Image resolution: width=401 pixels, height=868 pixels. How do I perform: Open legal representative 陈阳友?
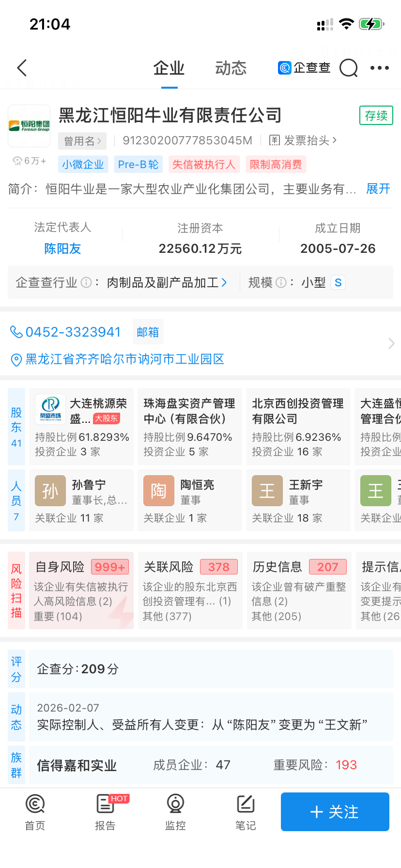[x=62, y=248]
